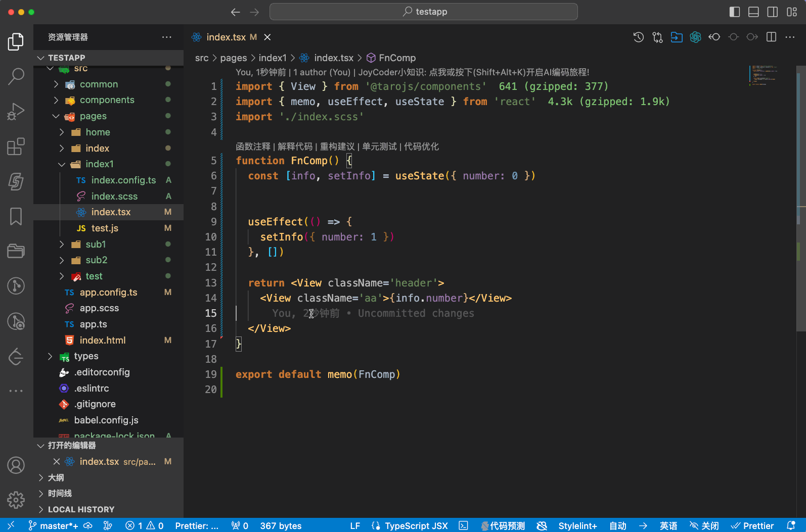806x532 pixels.
Task: Click the open changes file icon in toolbar
Action: point(677,37)
